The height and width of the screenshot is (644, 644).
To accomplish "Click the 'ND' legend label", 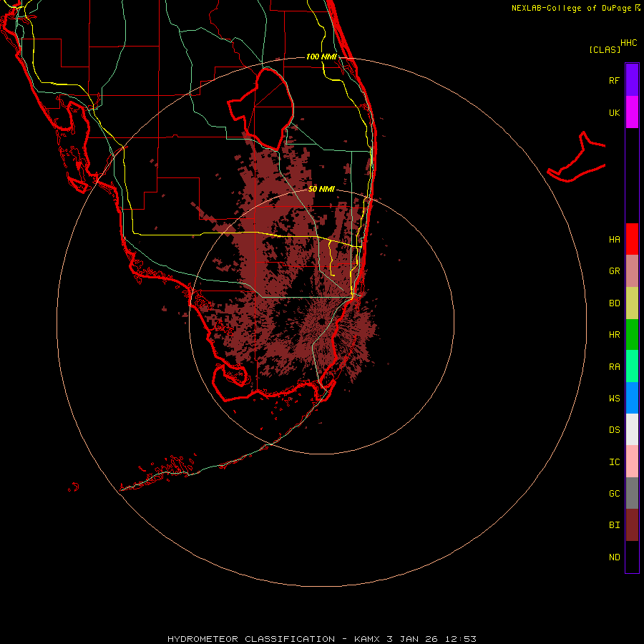I will coord(614,557).
